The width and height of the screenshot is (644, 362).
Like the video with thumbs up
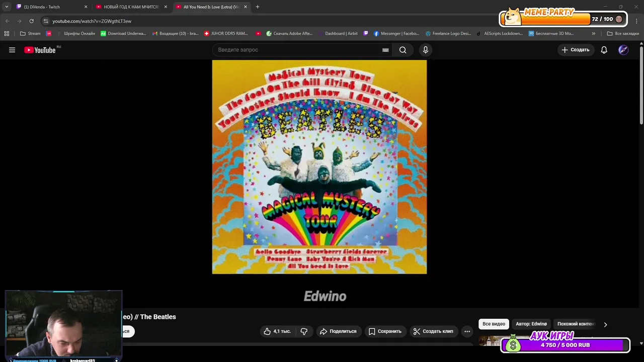pos(277,331)
